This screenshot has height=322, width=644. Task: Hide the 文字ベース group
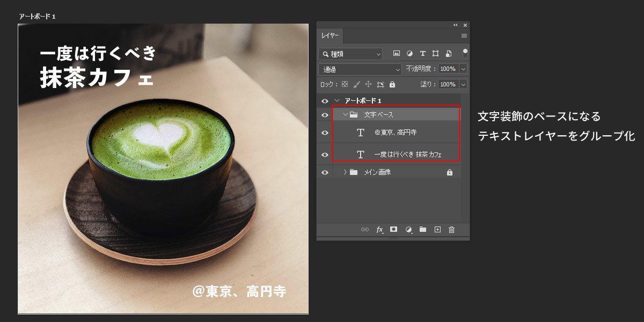click(x=325, y=115)
